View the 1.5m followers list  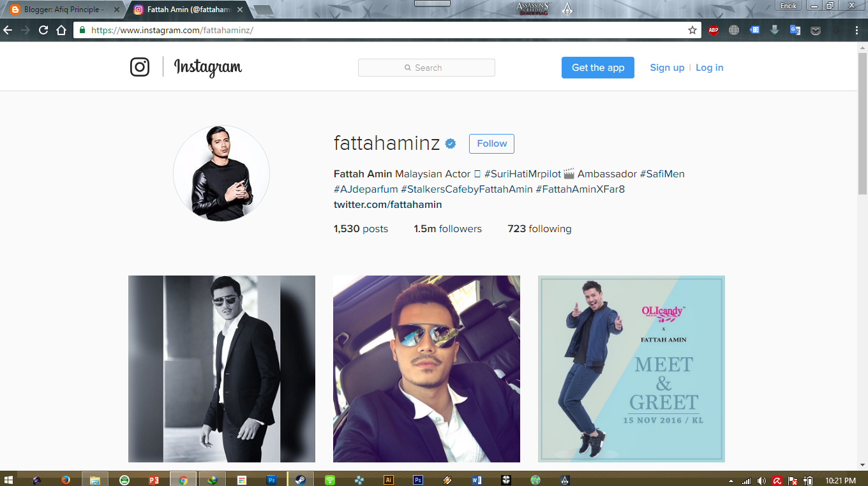pos(447,228)
